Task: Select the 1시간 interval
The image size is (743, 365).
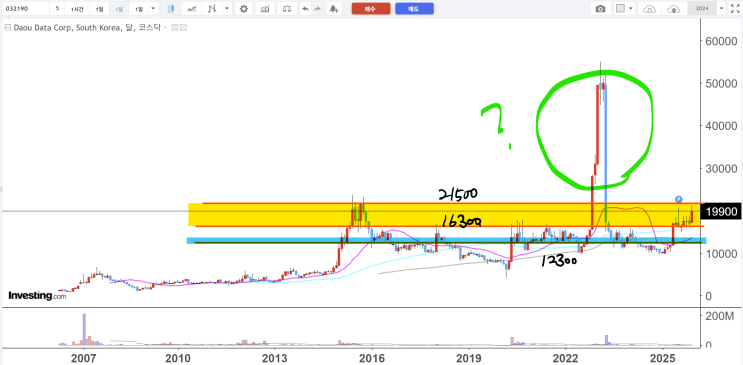Action: [x=77, y=9]
